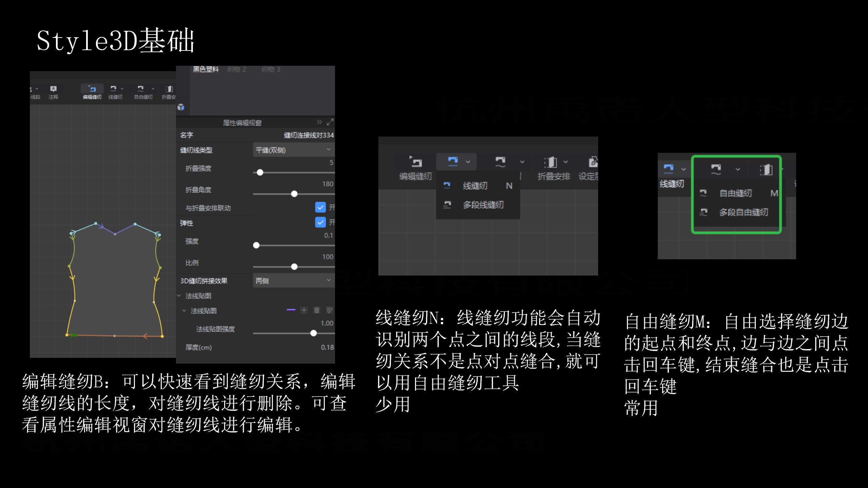The image size is (868, 488).
Task: Open 线缝纫 chevron in the pattern-window toolbar
Action: pyautogui.click(x=122, y=89)
